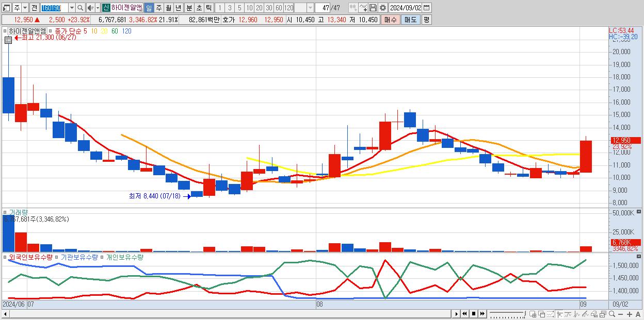Select the 월 monthly period tab
644x320 pixels.
click(x=168, y=8)
